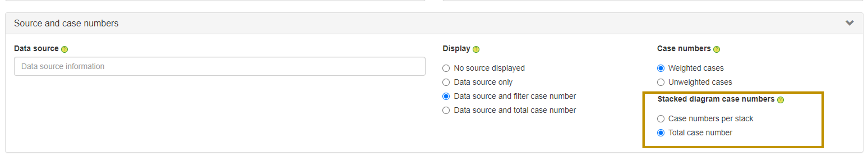Select the 'No source displayed' radio option
Image resolution: width=868 pixels, height=160 pixels.
click(446, 69)
